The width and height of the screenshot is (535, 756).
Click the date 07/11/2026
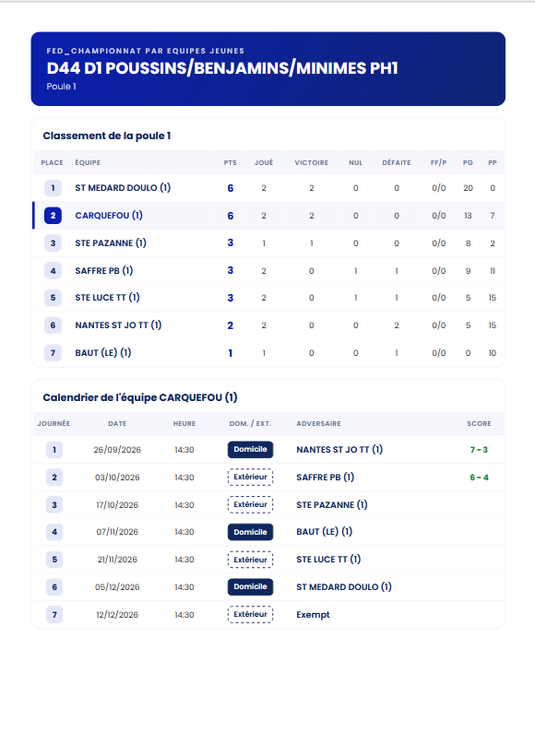(x=117, y=531)
